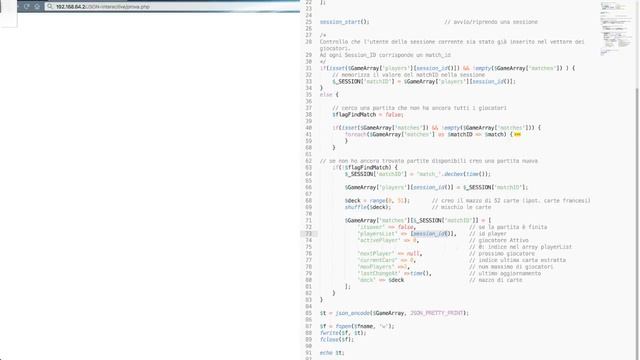
Task: Click '$flagFindMatch = false;' on line 38
Action: click(367, 115)
